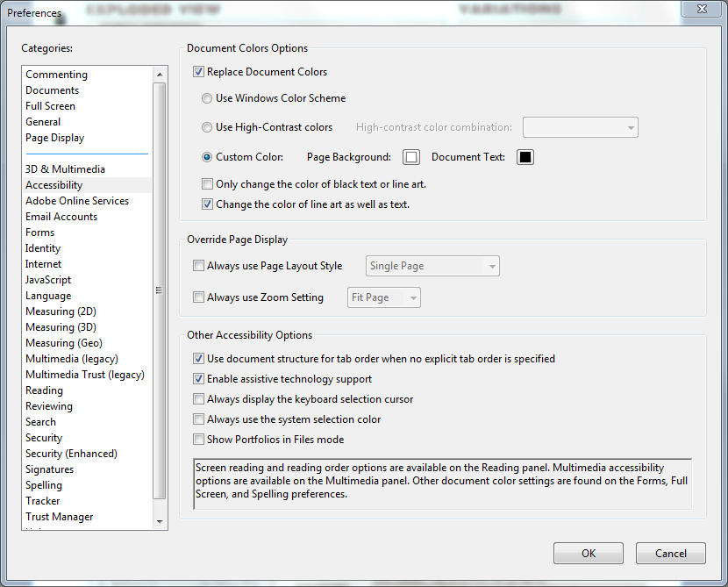Click the OK button
The image size is (728, 587).
coord(589,553)
